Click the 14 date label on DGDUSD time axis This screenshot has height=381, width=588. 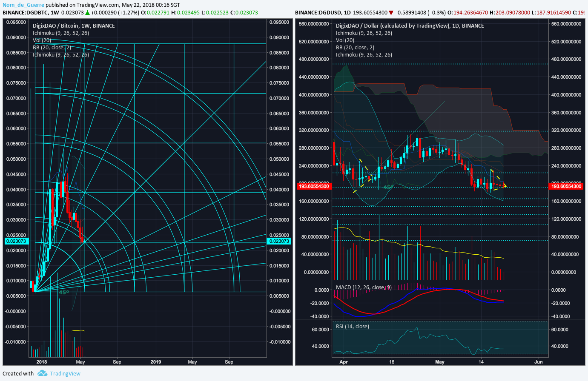[481, 362]
